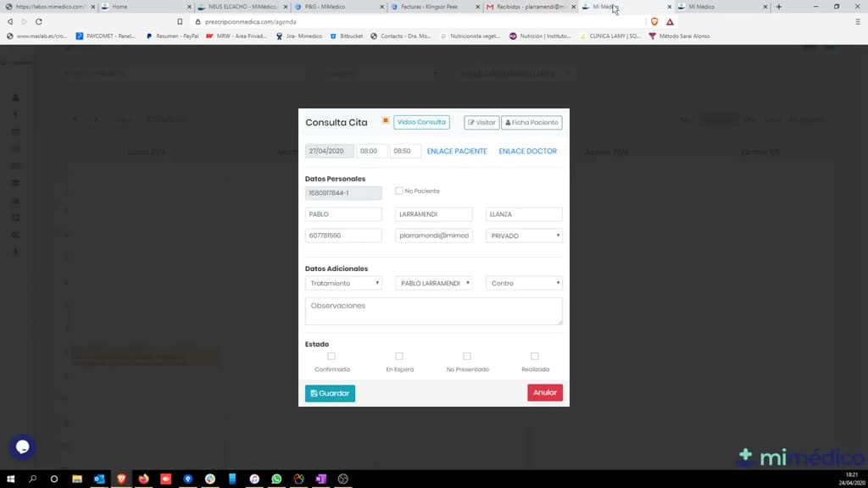Open Jira - Mimedico bookmark
Screen dimensions: 868x488
tap(299, 36)
